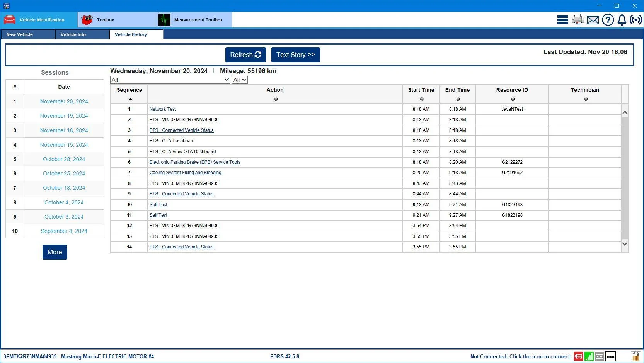The image size is (644, 363).
Task: Click the JavaNTest resource ID cell
Action: click(x=512, y=109)
